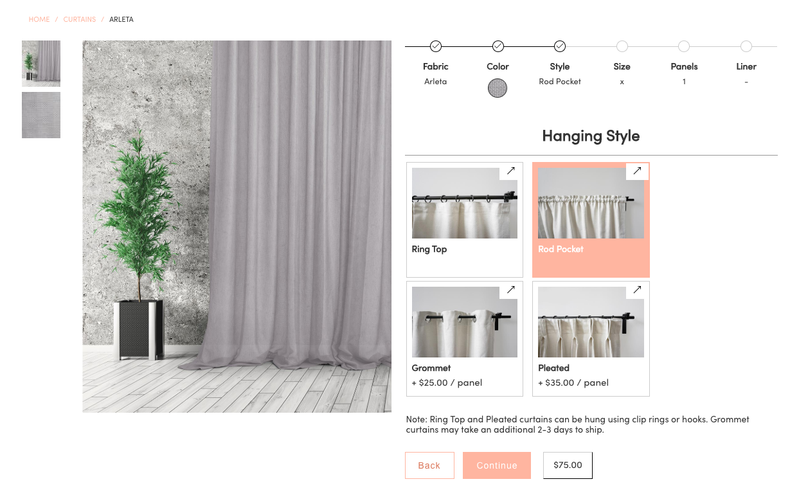
Task: Select the Rod Pocket style card
Action: pos(591,220)
